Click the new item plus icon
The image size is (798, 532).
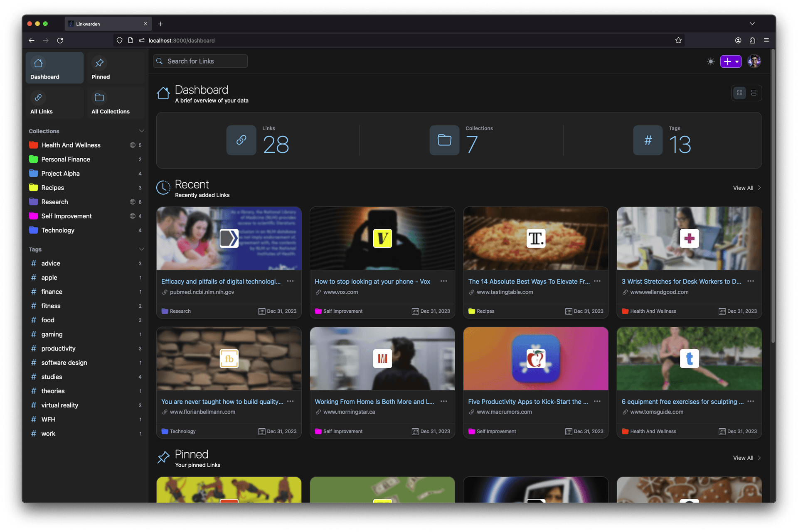pos(727,61)
